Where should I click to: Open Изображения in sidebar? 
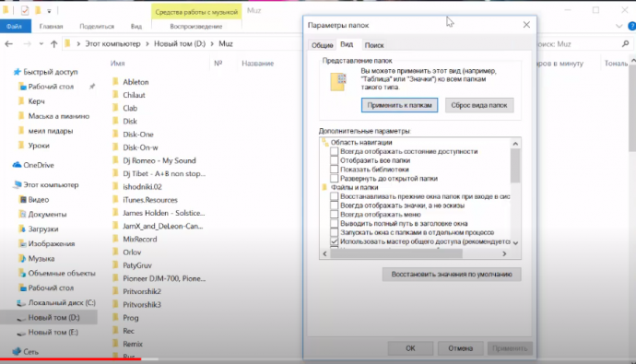click(47, 243)
